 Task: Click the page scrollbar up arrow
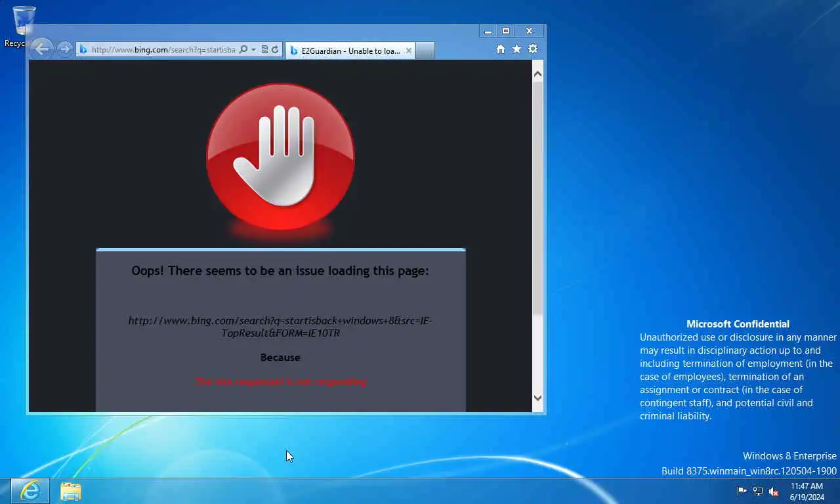[537, 74]
